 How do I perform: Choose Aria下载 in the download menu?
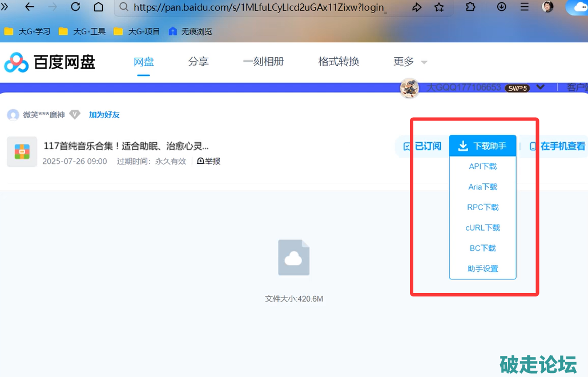[482, 187]
